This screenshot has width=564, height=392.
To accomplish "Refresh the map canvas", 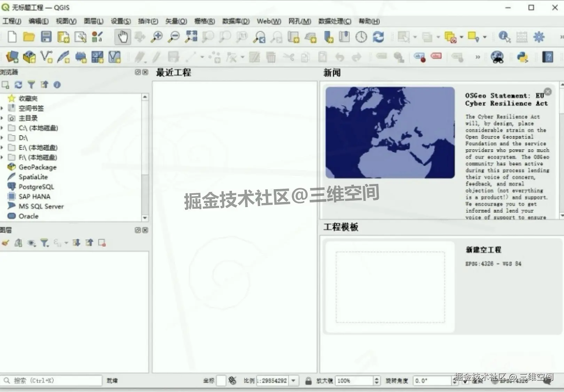I will 378,37.
